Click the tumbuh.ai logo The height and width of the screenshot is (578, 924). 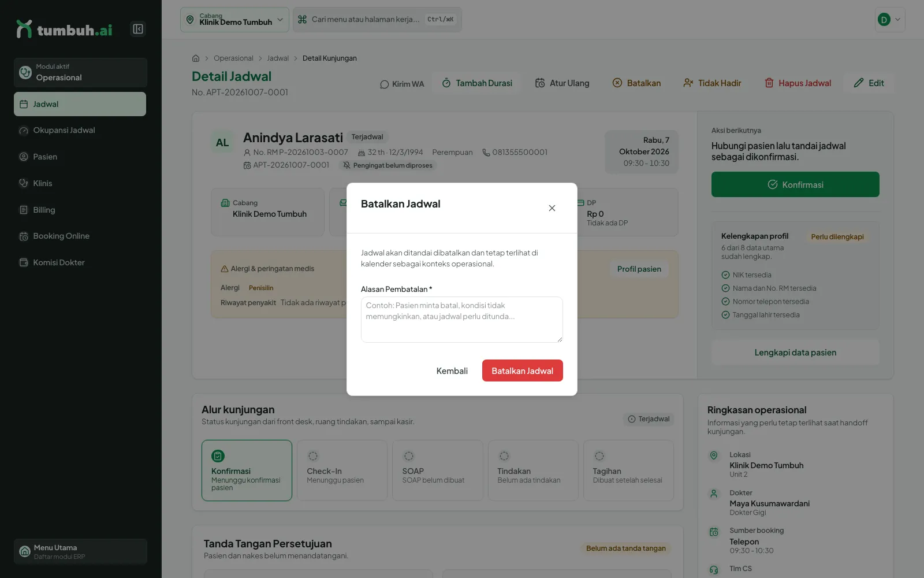tap(64, 29)
